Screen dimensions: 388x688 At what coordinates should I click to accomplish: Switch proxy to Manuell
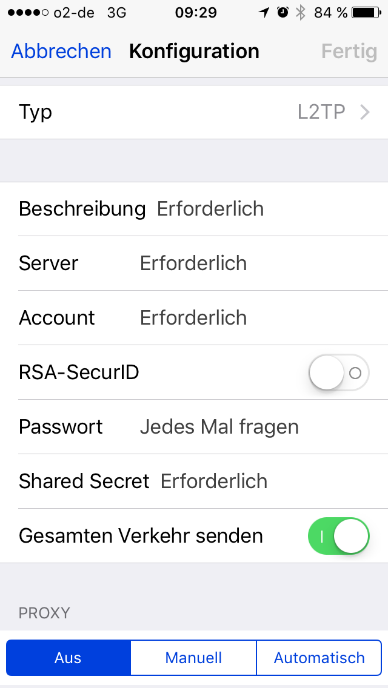click(194, 657)
